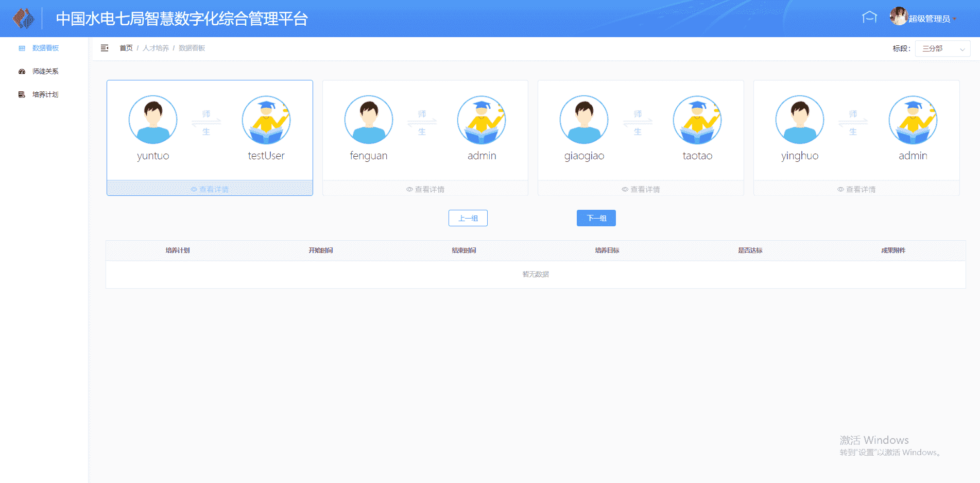
Task: Open 师徒关系 in the sidebar
Action: click(x=45, y=71)
